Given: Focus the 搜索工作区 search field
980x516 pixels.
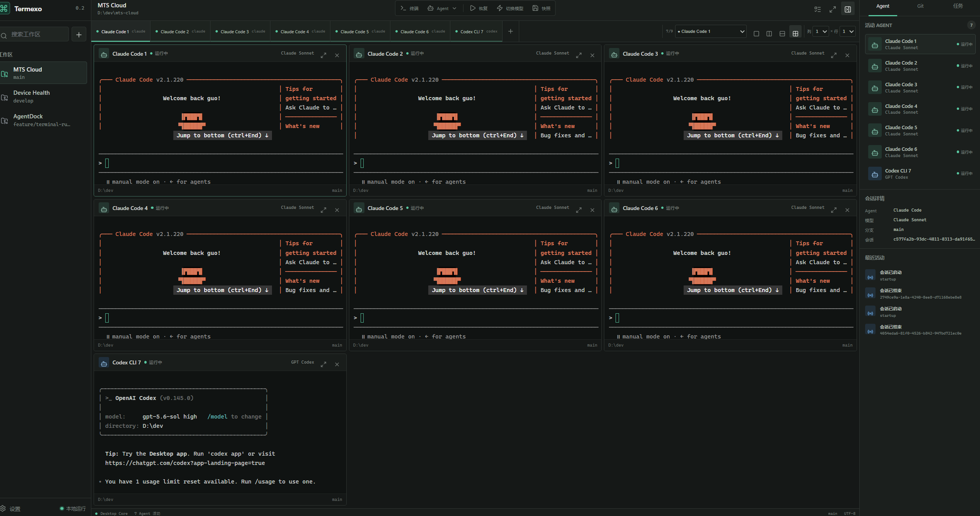Looking at the screenshot, I should (34, 34).
